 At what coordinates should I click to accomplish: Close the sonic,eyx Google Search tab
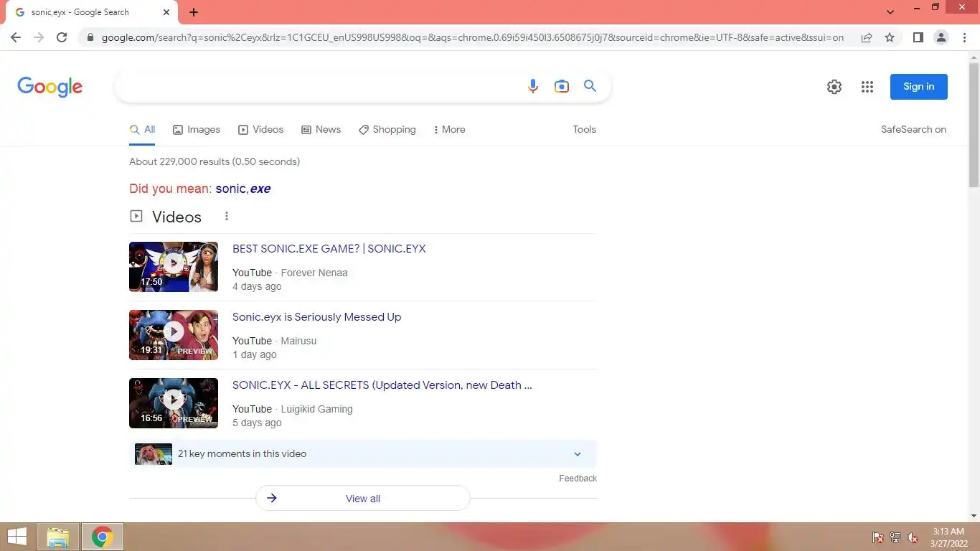pyautogui.click(x=166, y=12)
